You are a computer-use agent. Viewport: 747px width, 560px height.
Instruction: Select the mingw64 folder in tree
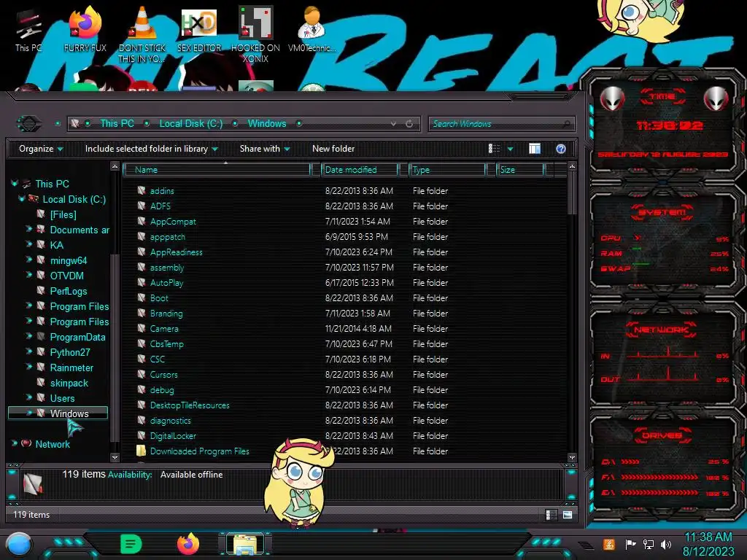(69, 260)
